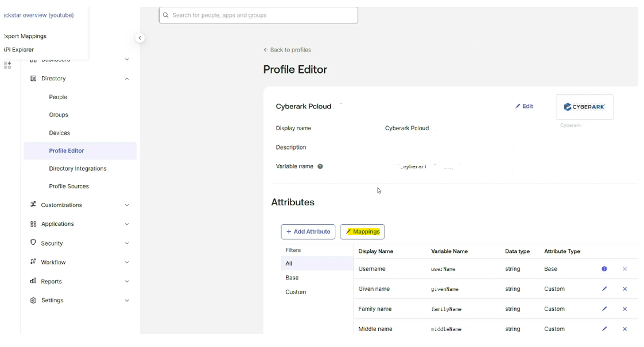
Task: Focus the people, apps and groups search field
Action: (258, 15)
